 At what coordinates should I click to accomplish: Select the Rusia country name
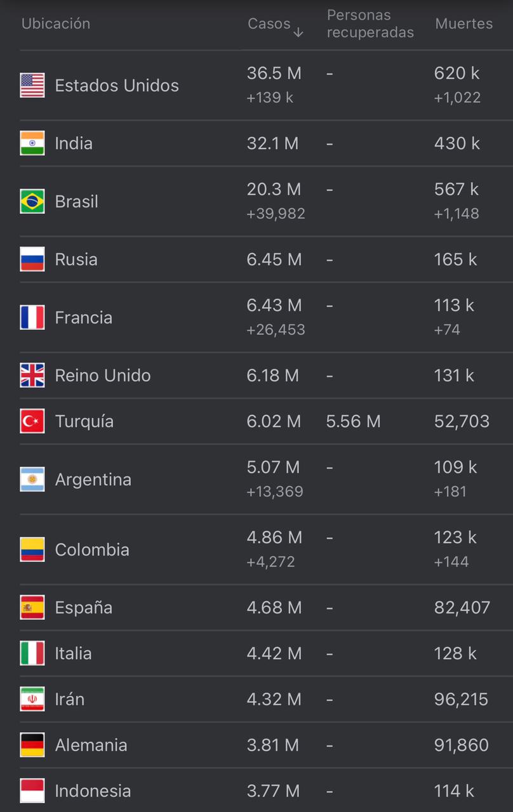click(x=76, y=259)
